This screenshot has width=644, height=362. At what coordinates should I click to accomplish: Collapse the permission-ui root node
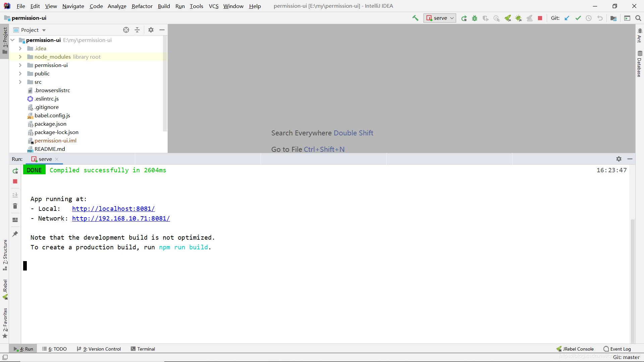pyautogui.click(x=13, y=40)
